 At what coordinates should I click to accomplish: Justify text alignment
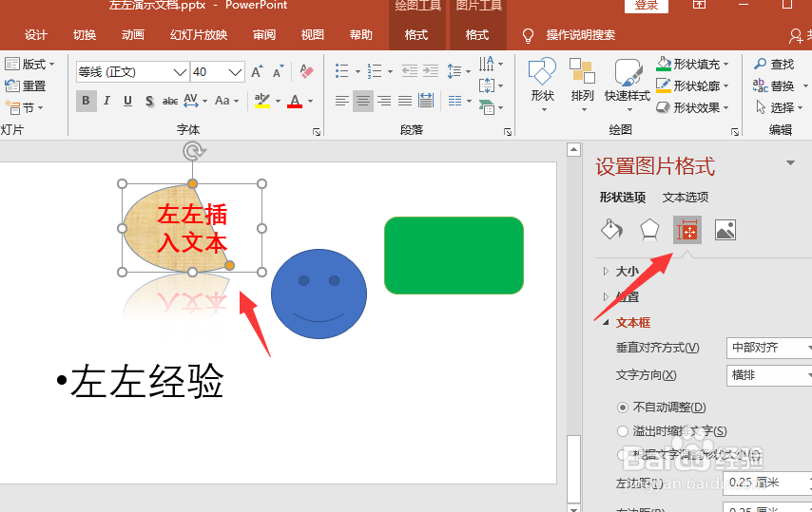point(405,101)
